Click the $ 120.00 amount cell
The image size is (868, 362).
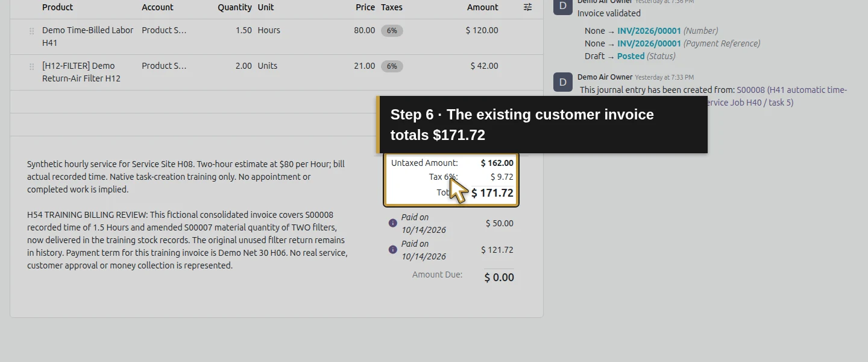pyautogui.click(x=482, y=30)
